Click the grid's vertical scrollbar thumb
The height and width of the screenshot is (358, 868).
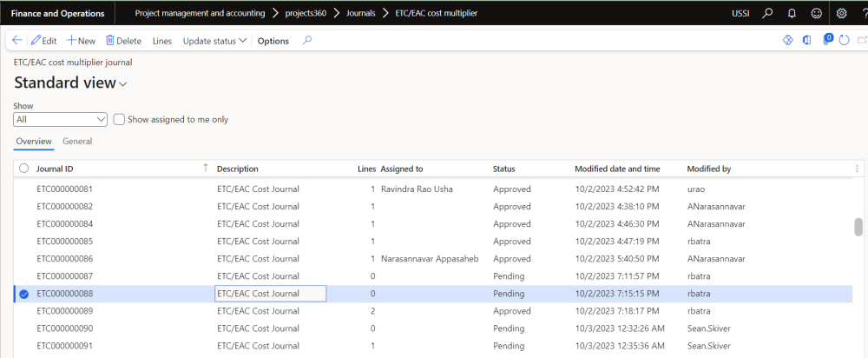coord(858,227)
